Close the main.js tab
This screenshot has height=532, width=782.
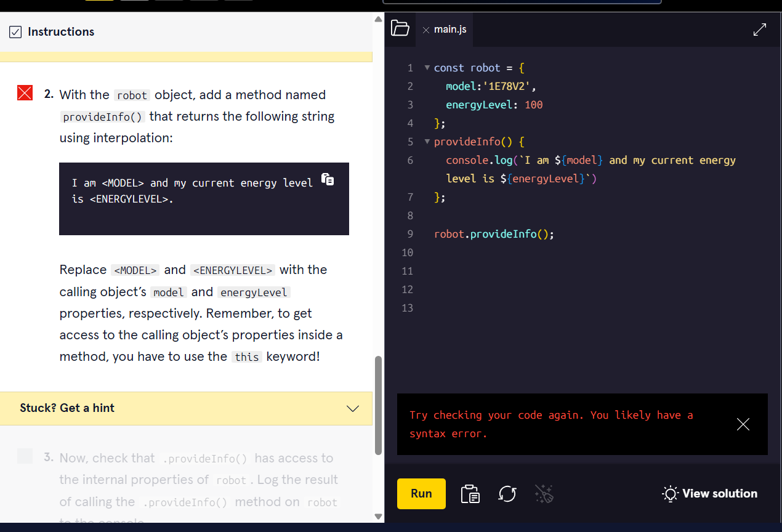pos(425,30)
